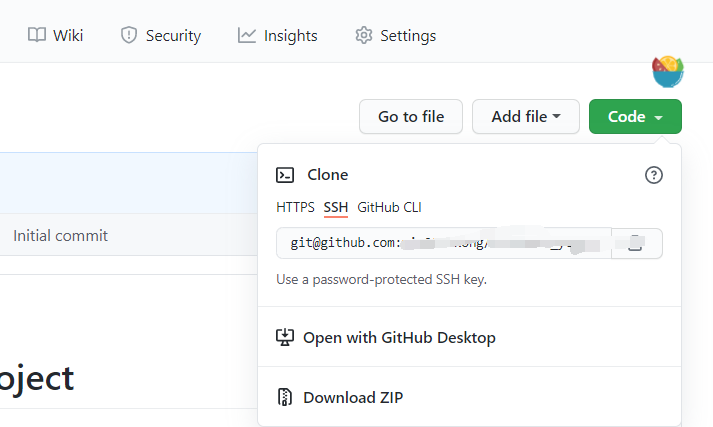Open the Security tab
The width and height of the screenshot is (713, 427).
tap(161, 35)
